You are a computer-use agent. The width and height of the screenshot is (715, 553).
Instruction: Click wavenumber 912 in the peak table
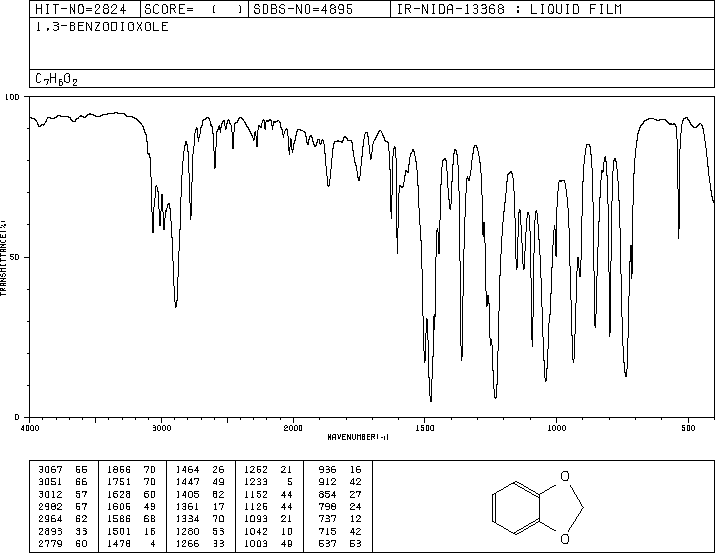[327, 482]
